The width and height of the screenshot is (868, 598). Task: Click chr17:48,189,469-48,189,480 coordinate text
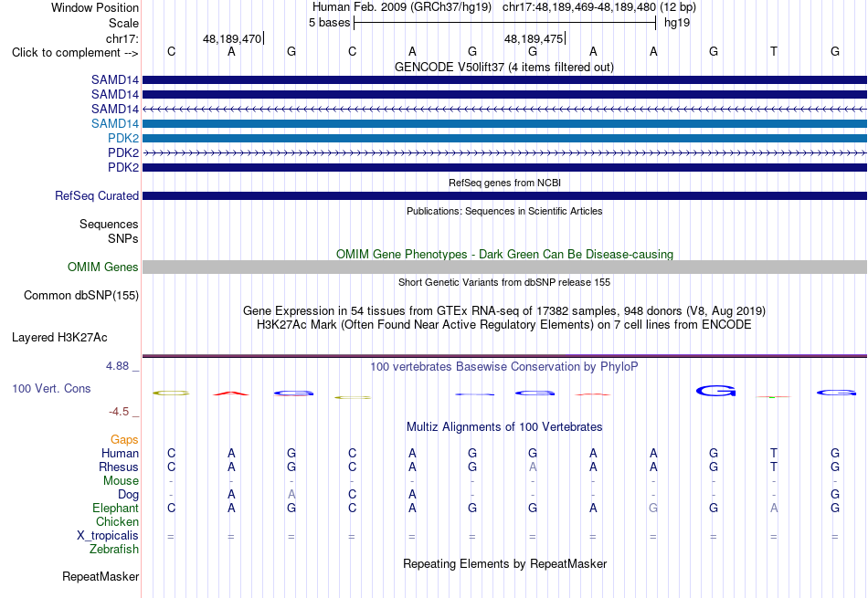(579, 7)
